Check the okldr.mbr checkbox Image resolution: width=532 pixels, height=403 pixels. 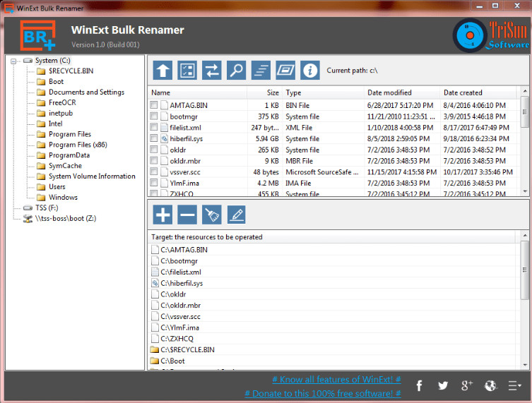pos(154,161)
